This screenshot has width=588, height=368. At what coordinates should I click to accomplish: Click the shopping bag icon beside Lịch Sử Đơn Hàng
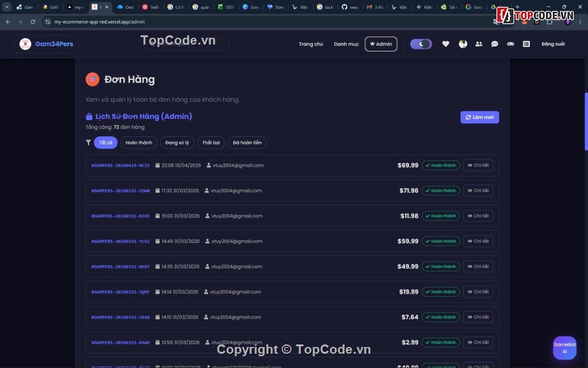pos(89,116)
